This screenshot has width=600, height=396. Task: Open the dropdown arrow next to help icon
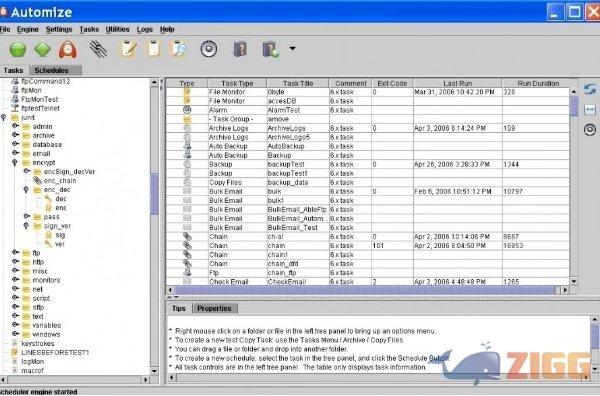pos(292,49)
